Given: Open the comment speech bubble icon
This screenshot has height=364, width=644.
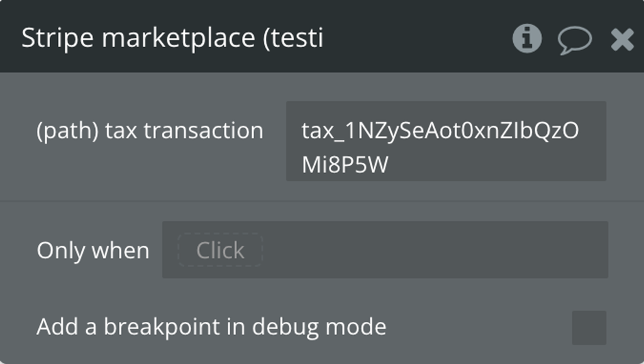Looking at the screenshot, I should (x=575, y=40).
